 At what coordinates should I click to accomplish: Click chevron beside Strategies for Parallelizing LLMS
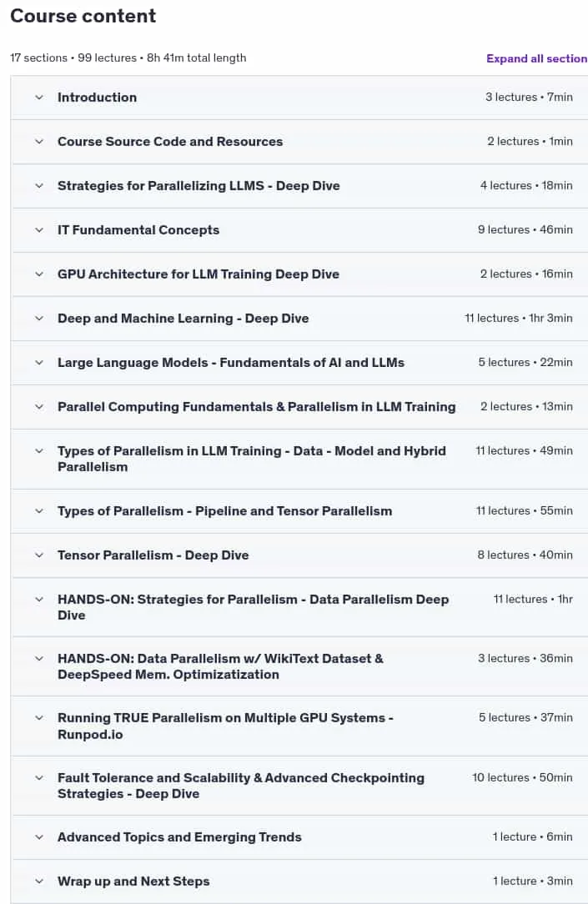click(x=39, y=186)
